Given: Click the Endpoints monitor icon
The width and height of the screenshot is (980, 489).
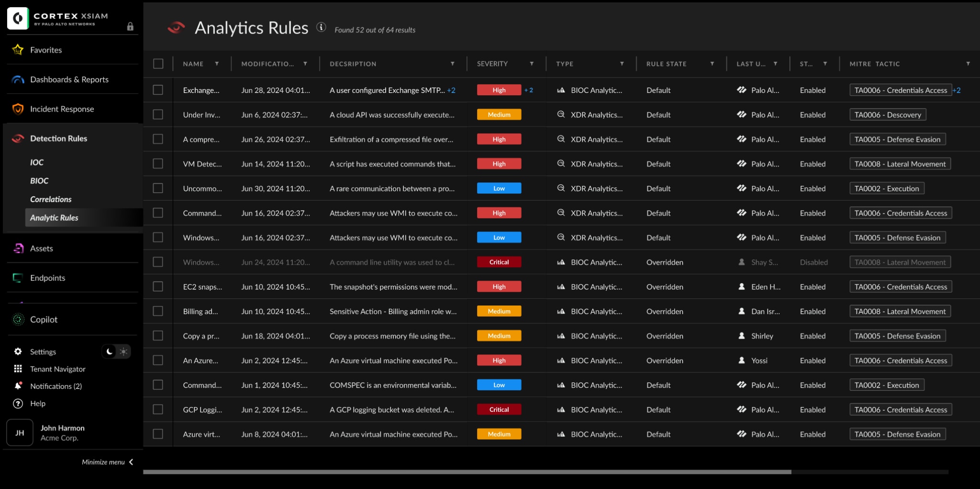Looking at the screenshot, I should [x=18, y=278].
